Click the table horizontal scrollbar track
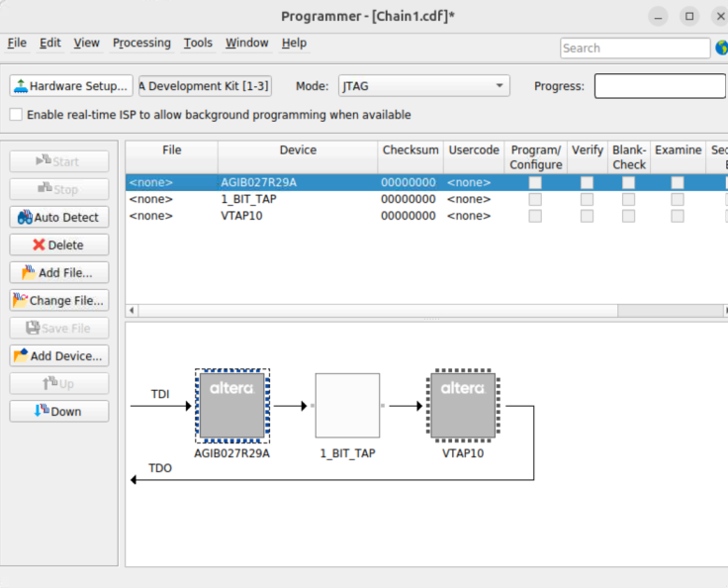The height and width of the screenshot is (588, 728). (671, 310)
